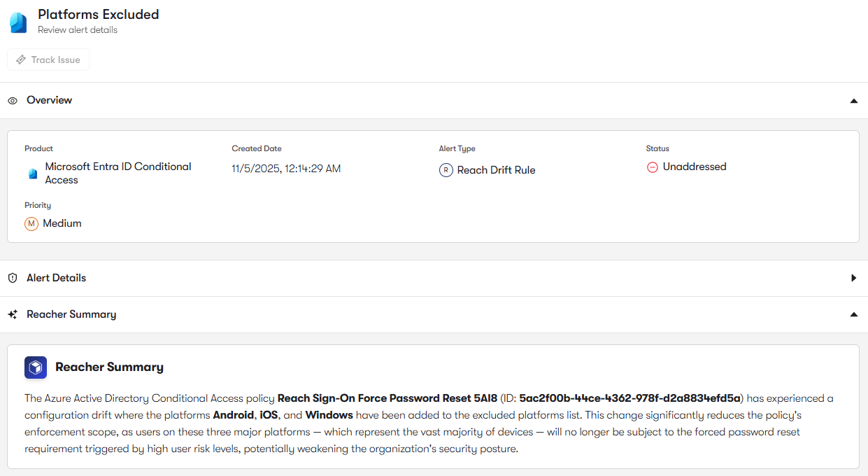Screen dimensions: 868x476
Task: Click the Reacher Summary cube icon
Action: 36,367
